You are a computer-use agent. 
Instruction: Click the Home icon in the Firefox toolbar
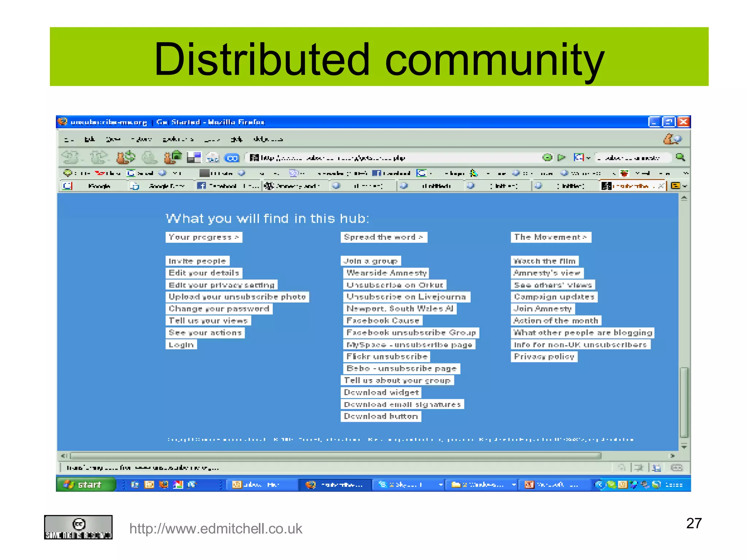173,157
